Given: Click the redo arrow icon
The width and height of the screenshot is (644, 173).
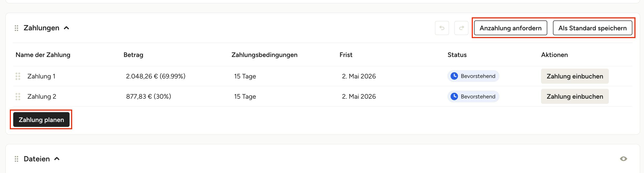Looking at the screenshot, I should (x=461, y=28).
